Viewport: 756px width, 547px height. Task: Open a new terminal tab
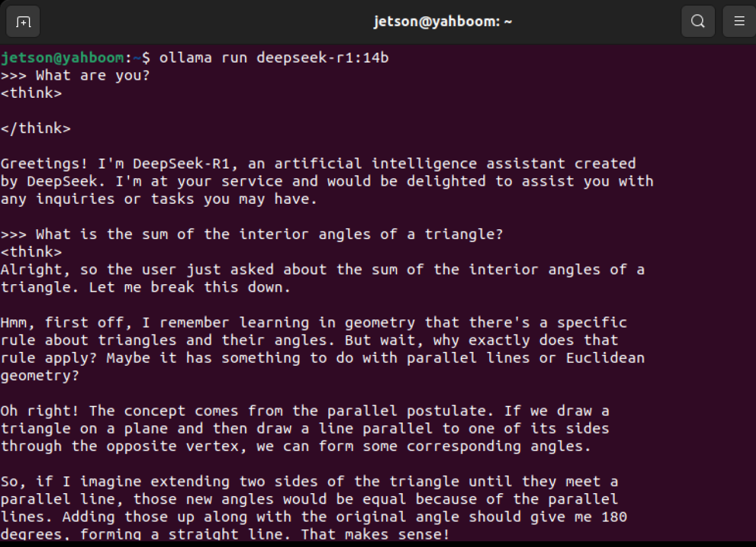[23, 22]
